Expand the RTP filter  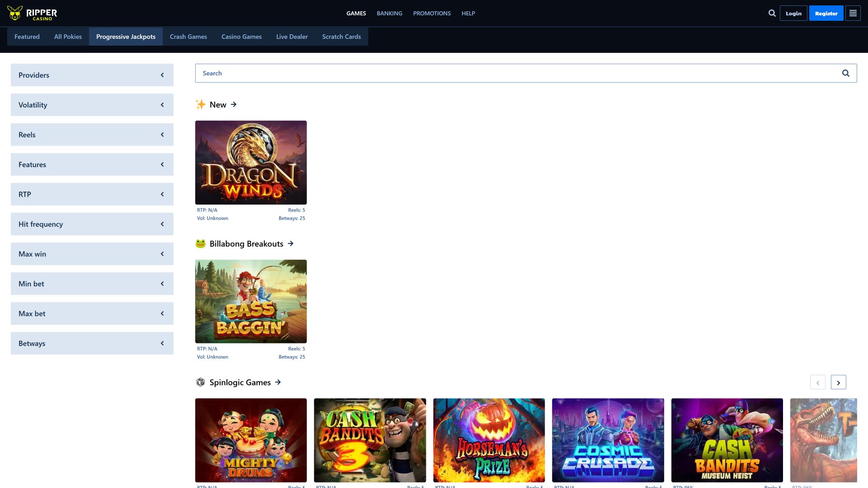92,194
